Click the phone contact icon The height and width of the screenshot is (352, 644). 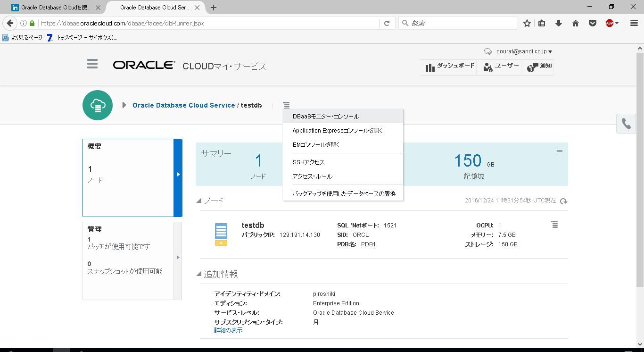tap(626, 124)
